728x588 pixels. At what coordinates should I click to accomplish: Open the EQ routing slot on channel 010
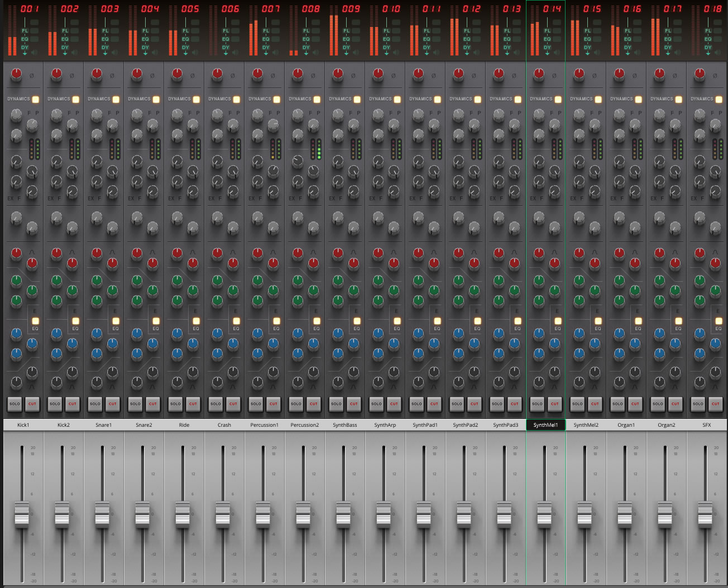(x=386, y=39)
